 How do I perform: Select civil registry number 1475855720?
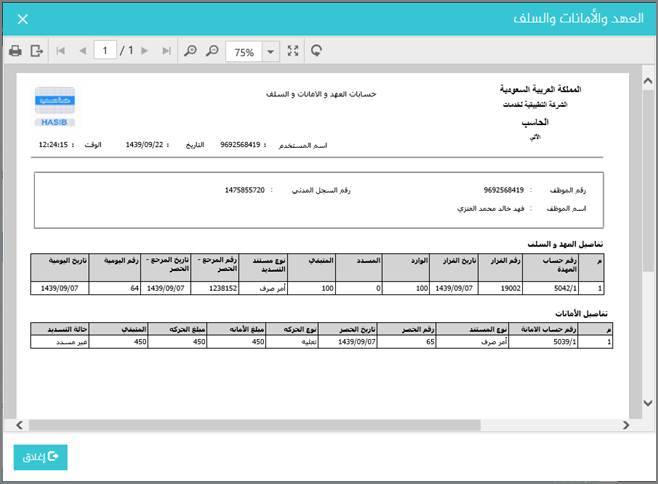(x=245, y=190)
